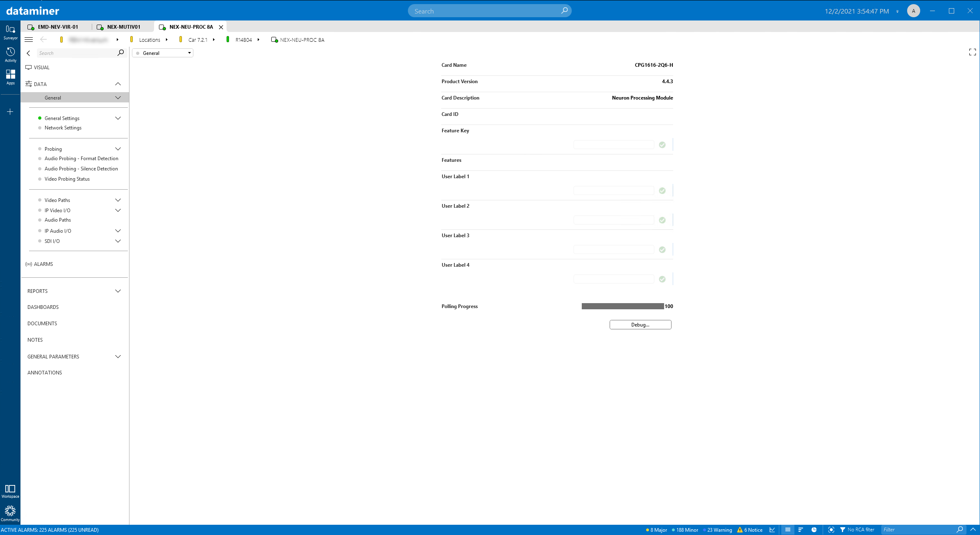
Task: Confirm Feature Key with check icon
Action: click(x=662, y=145)
